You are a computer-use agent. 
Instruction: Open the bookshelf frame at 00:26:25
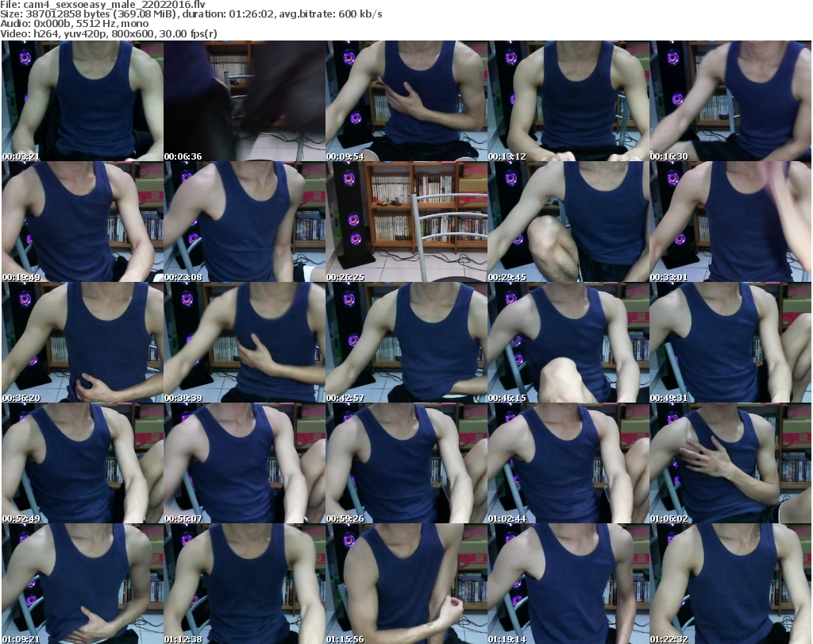(x=406, y=222)
